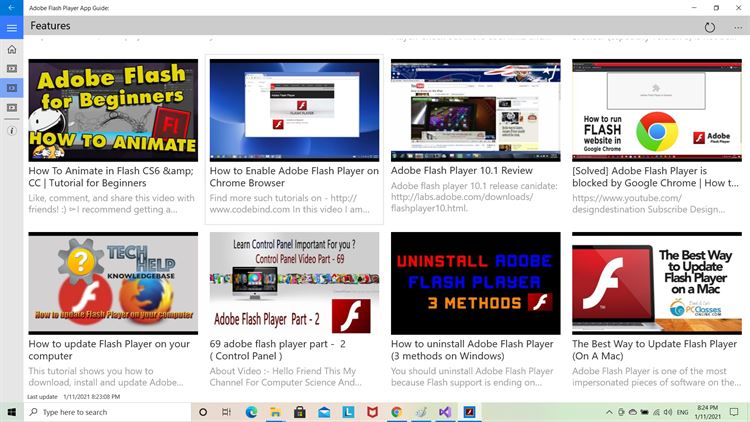Screen dimensions: 750x422
Task: Open the Windows Start menu
Action: coord(11,412)
